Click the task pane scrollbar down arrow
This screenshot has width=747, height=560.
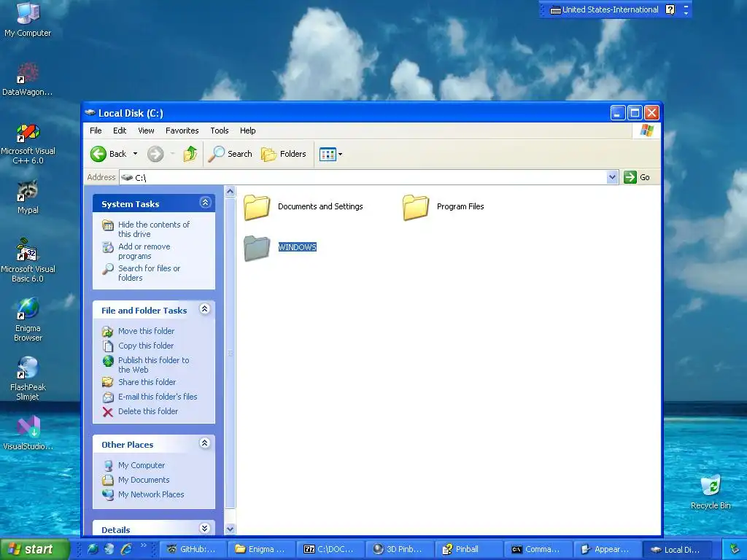click(230, 529)
